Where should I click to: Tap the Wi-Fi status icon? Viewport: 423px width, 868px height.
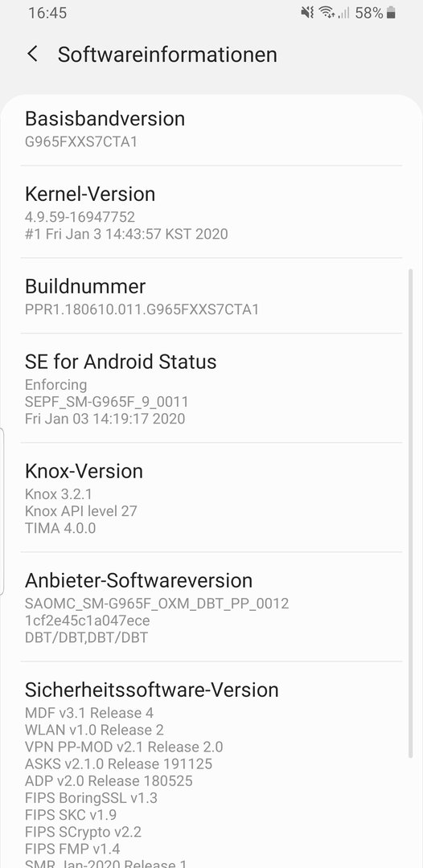[x=327, y=13]
